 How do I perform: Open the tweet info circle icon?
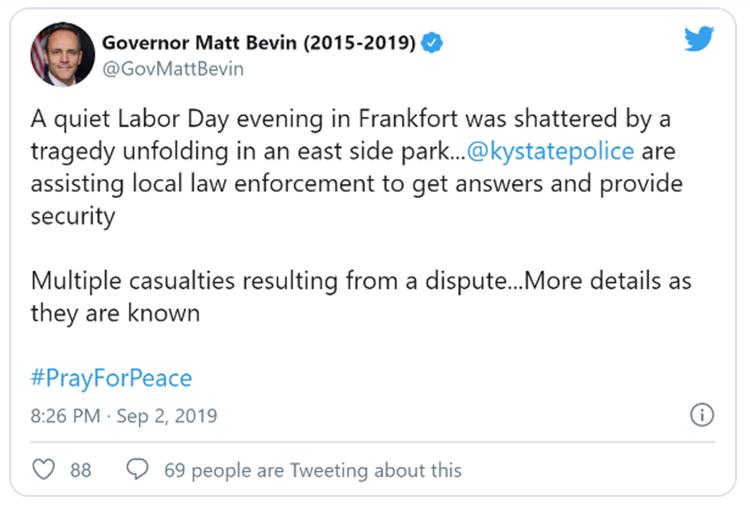702,415
